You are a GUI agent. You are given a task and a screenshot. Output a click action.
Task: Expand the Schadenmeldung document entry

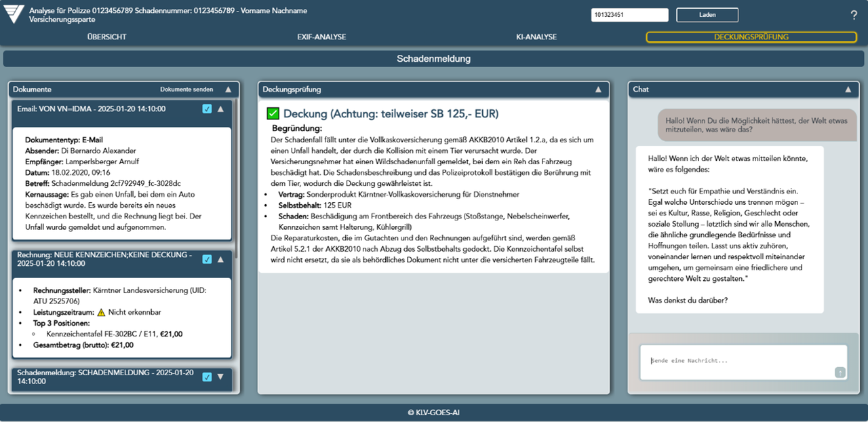click(x=221, y=377)
